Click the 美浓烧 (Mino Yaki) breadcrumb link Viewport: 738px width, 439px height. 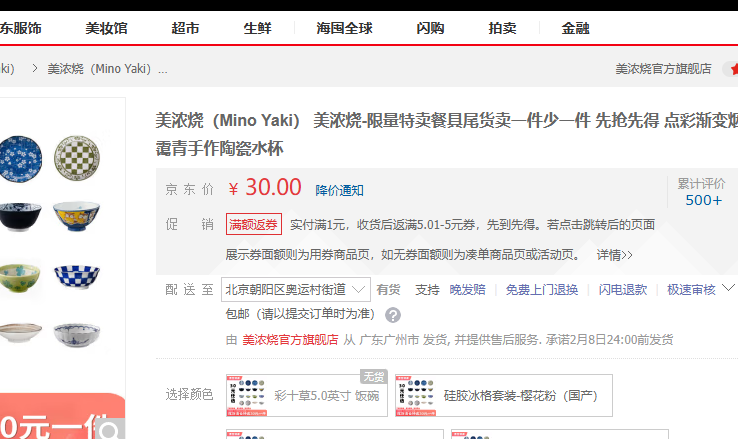(107, 69)
